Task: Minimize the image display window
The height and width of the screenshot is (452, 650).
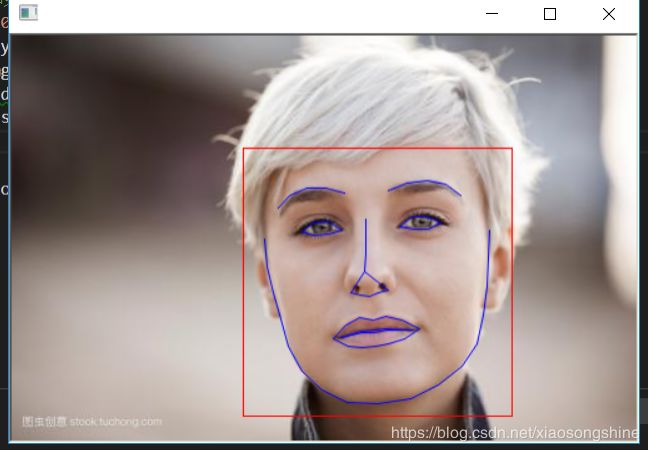Action: coord(492,14)
